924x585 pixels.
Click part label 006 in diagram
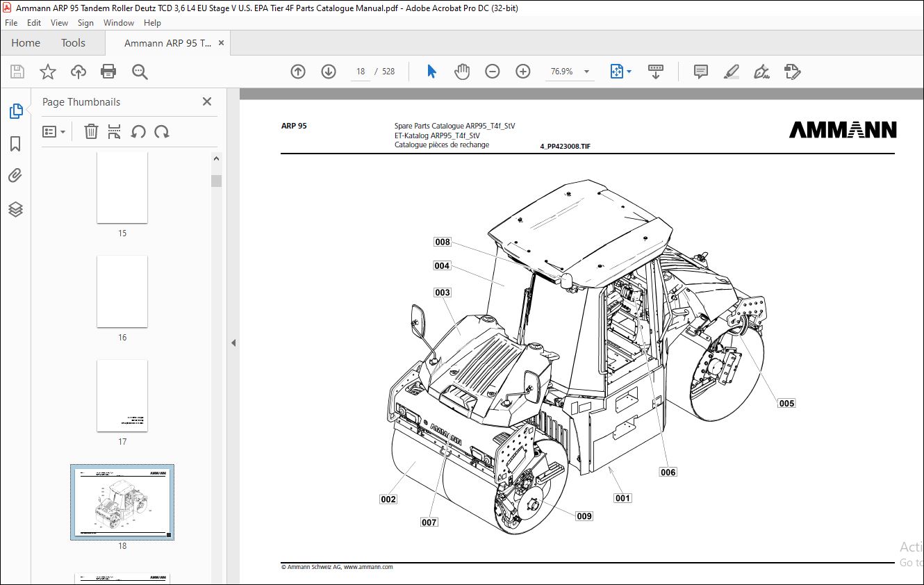click(668, 472)
